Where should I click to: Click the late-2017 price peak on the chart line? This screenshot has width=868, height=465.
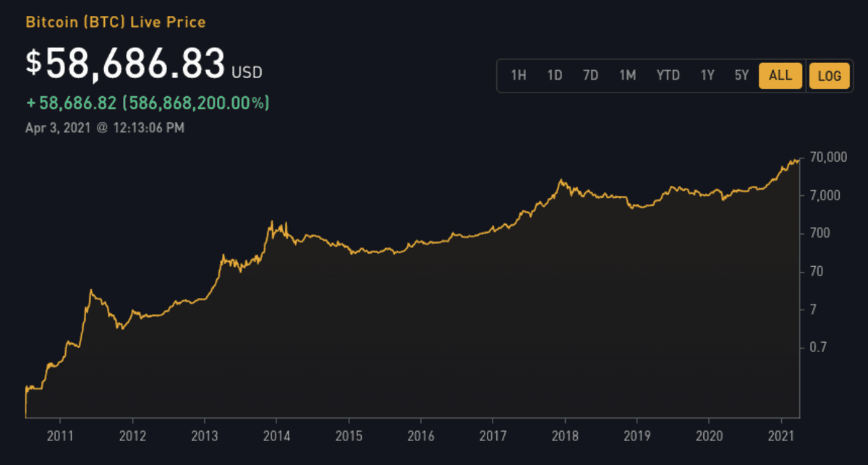[560, 180]
